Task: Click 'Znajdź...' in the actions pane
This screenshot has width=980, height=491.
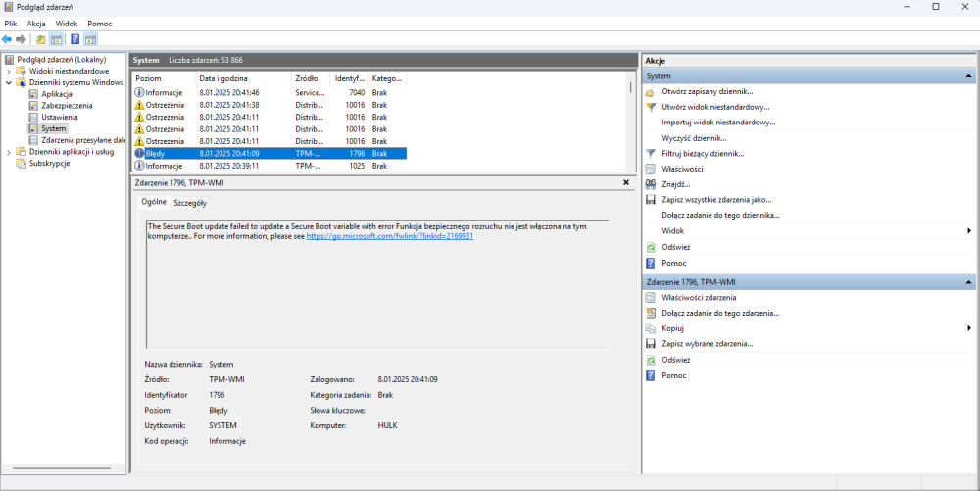Action: point(675,184)
